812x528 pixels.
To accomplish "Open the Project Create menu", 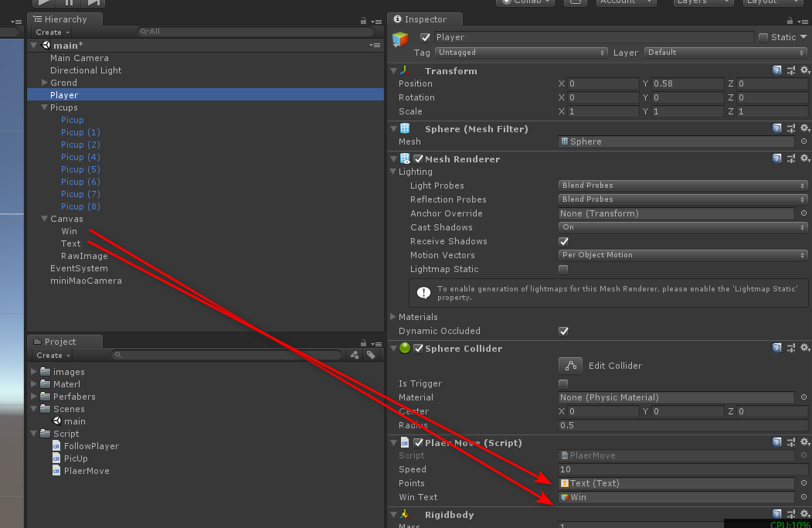I will [53, 356].
